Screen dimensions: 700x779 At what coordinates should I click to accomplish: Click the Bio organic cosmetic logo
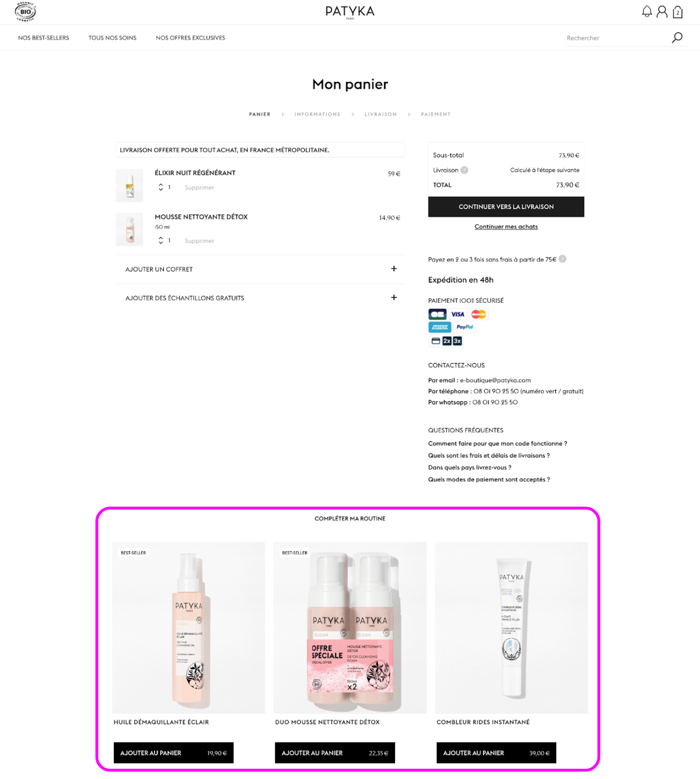pos(25,12)
